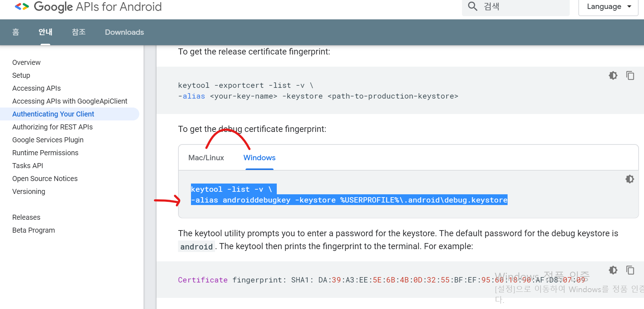Copy the release keytool command

(630, 75)
